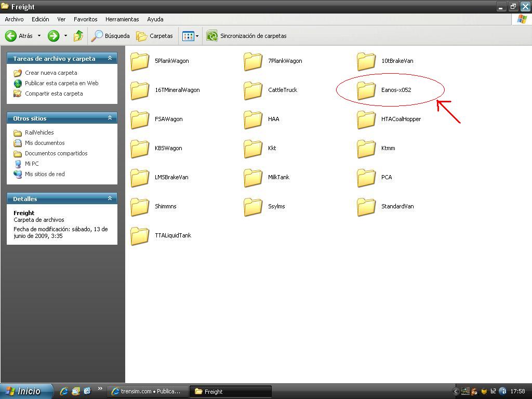Open the Archivo menu
Viewport: 532px width, 399px height.
(14, 19)
